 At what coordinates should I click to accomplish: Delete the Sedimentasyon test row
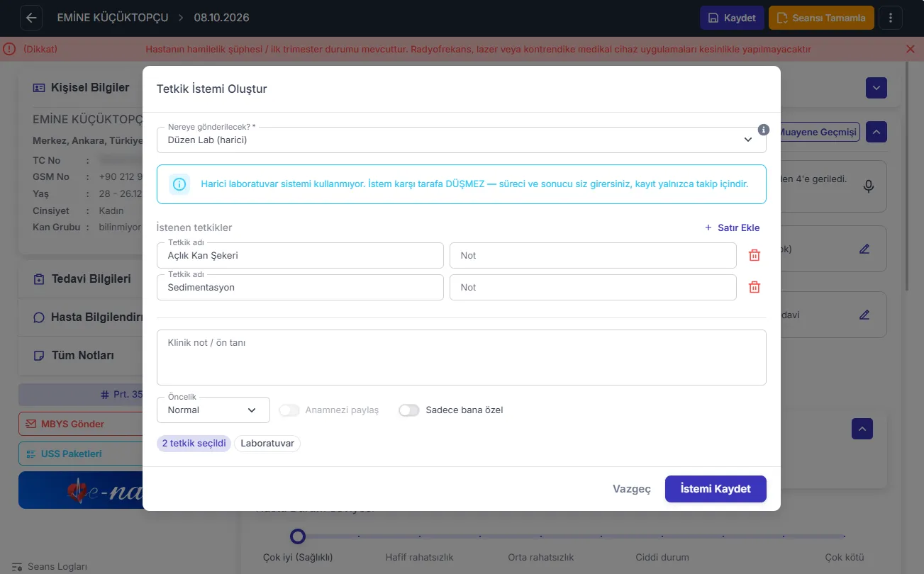tap(755, 287)
